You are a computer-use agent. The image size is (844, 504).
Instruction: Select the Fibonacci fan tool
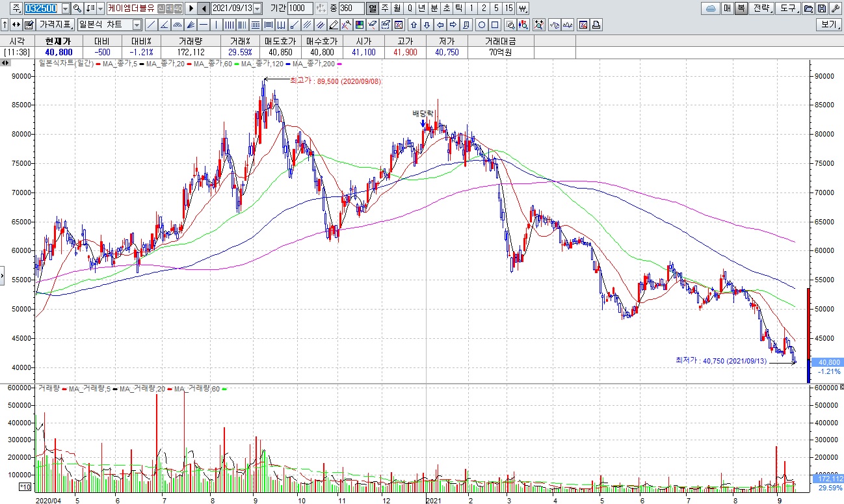[x=190, y=25]
